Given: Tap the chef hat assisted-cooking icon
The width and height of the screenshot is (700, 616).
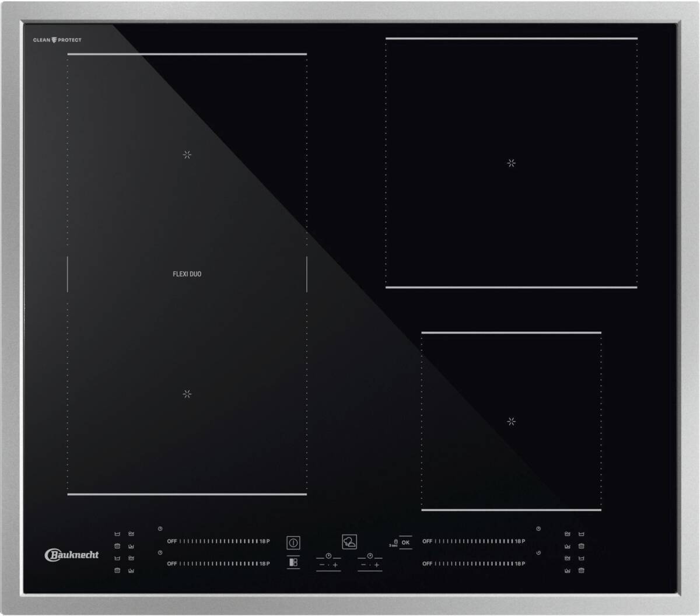Looking at the screenshot, I should click(349, 542).
